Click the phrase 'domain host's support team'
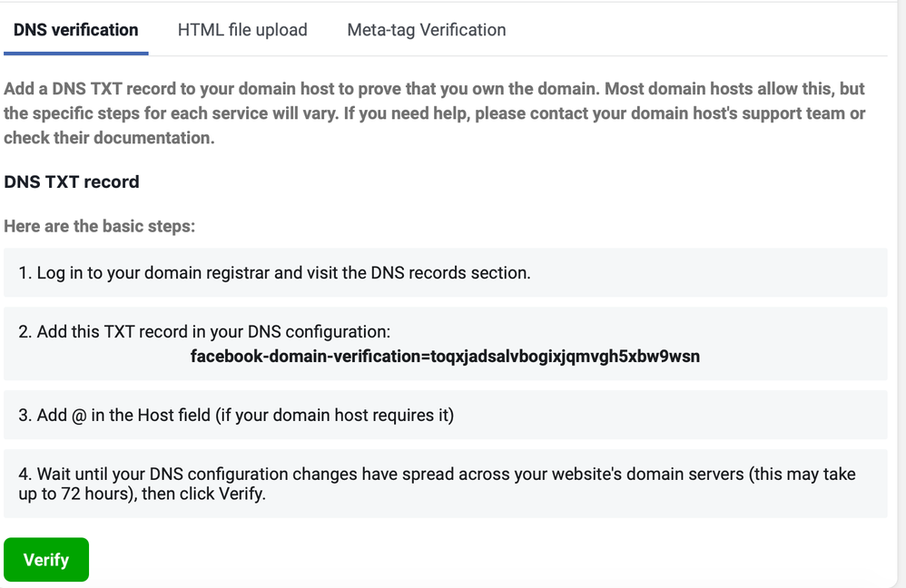 point(728,113)
